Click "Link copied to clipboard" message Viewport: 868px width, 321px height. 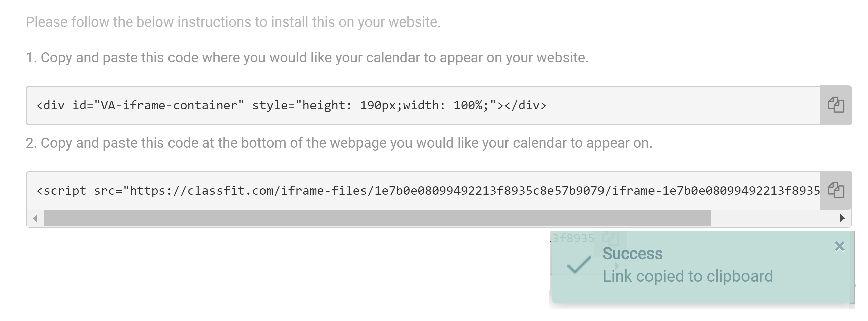coord(687,276)
